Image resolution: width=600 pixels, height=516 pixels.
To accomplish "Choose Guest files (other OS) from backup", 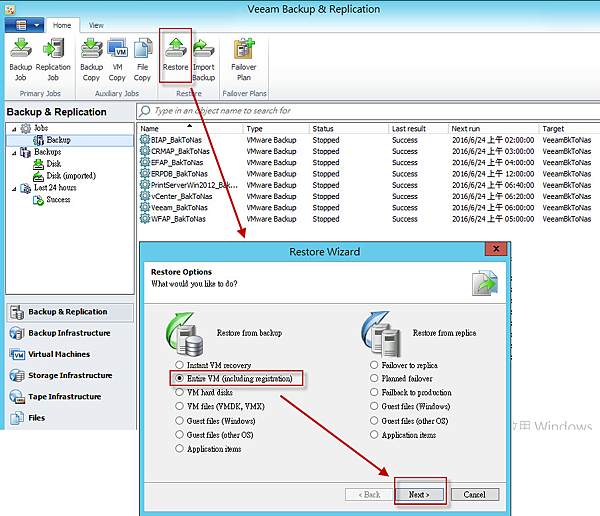I will pos(179,435).
